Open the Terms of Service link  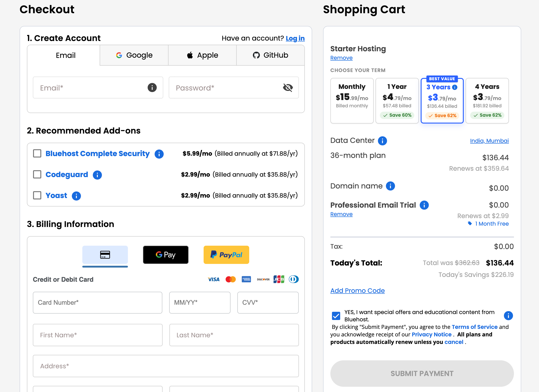(475, 327)
